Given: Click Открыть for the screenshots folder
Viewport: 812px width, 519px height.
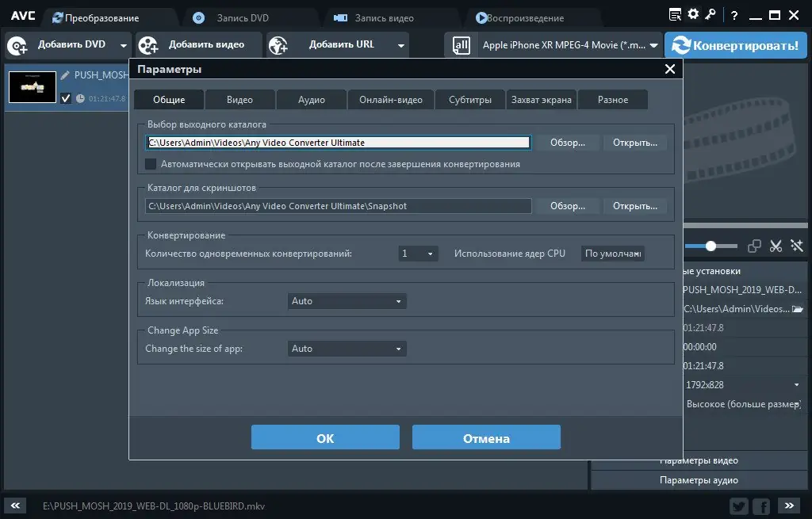Looking at the screenshot, I should [635, 206].
